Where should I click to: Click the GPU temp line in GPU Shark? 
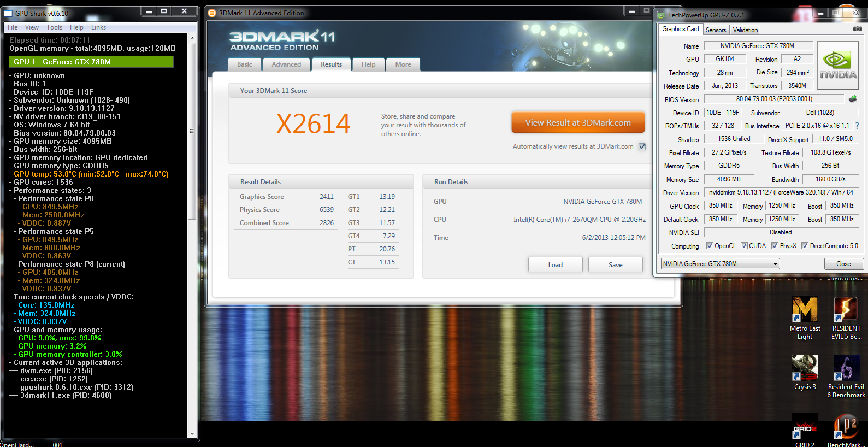coord(89,174)
